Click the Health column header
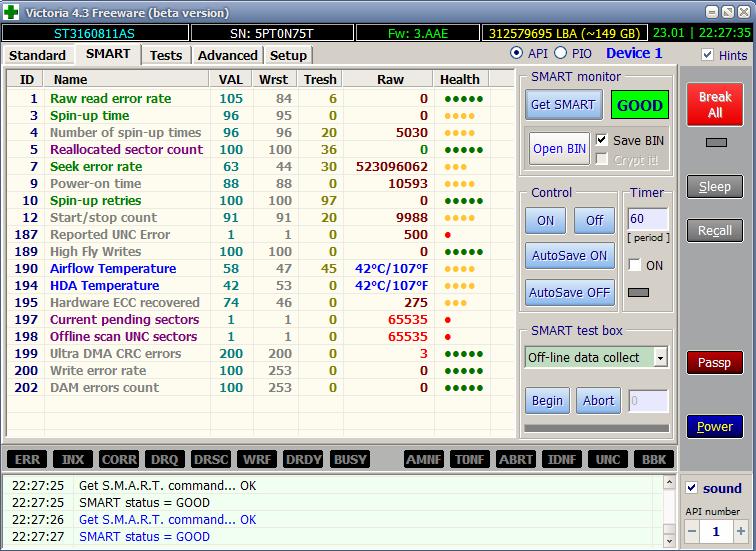Image resolution: width=756 pixels, height=551 pixels. 461,79
